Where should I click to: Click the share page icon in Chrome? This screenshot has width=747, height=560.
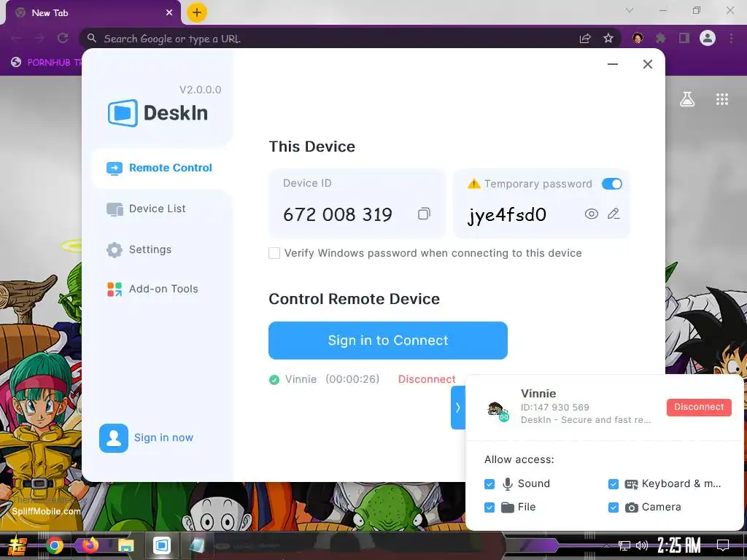[585, 38]
